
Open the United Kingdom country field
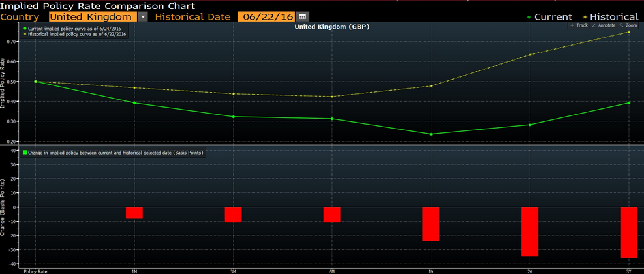[93, 16]
